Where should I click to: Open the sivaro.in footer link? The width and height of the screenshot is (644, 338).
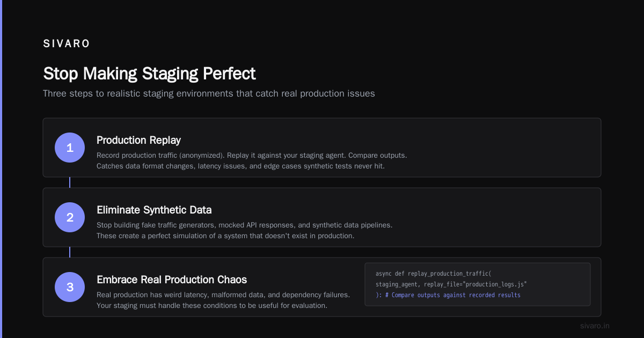(x=595, y=326)
